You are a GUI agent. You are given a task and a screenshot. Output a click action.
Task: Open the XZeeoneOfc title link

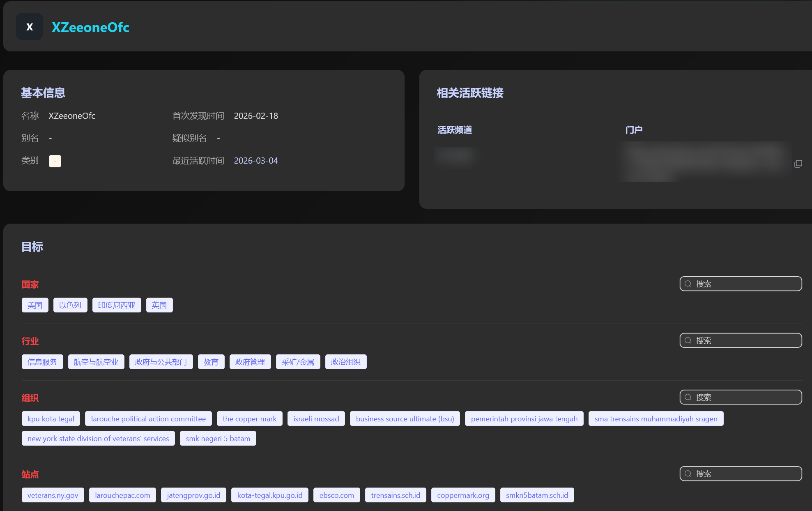(x=90, y=27)
